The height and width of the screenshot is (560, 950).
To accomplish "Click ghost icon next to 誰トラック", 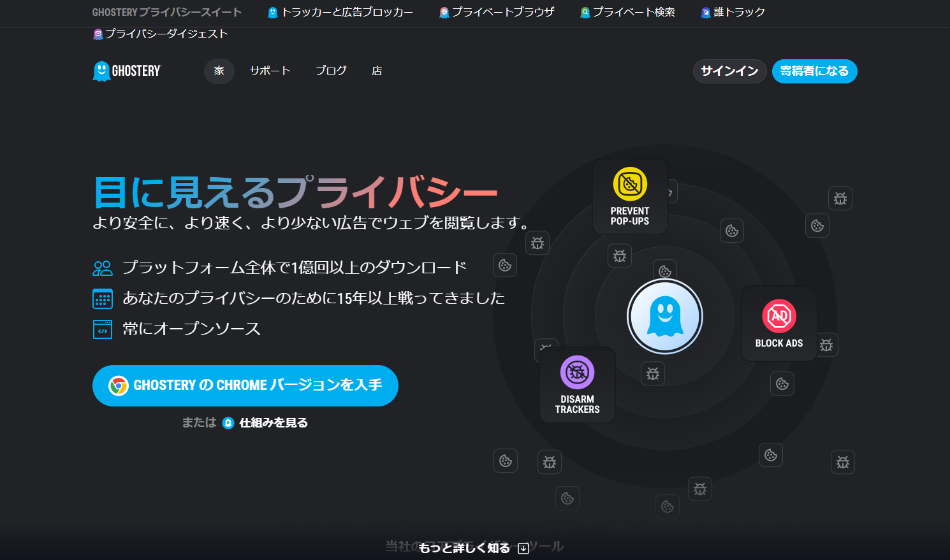I will pyautogui.click(x=706, y=12).
